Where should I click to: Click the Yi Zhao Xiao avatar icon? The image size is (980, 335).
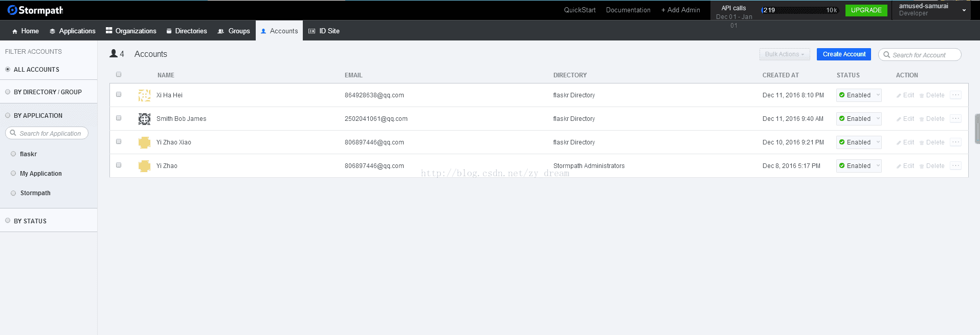pyautogui.click(x=145, y=142)
